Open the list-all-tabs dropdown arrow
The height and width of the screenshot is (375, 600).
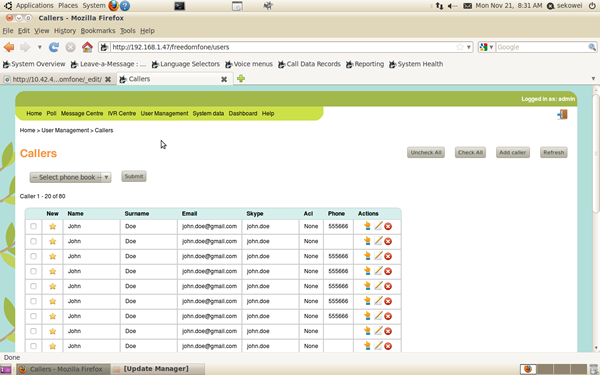593,79
